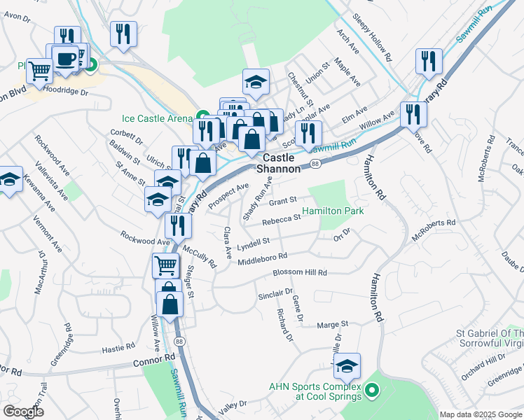This screenshot has width=524, height=420.
Task: Click the grocery cart marker near McCully Rd
Action: [x=166, y=266]
